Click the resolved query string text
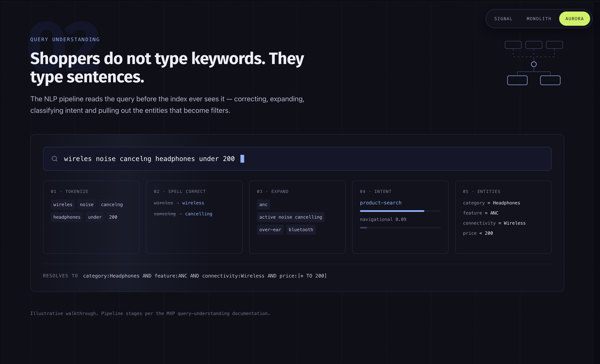 click(x=205, y=276)
